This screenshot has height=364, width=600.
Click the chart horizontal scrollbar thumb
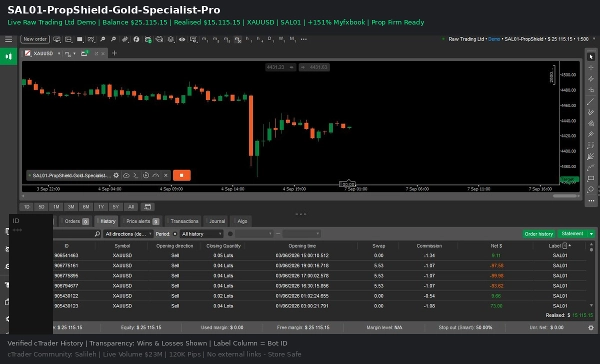coord(565,196)
